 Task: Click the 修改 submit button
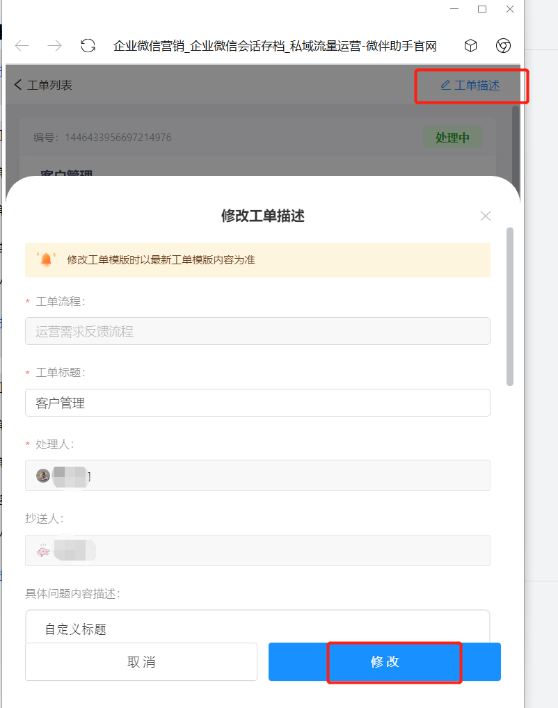tap(385, 662)
